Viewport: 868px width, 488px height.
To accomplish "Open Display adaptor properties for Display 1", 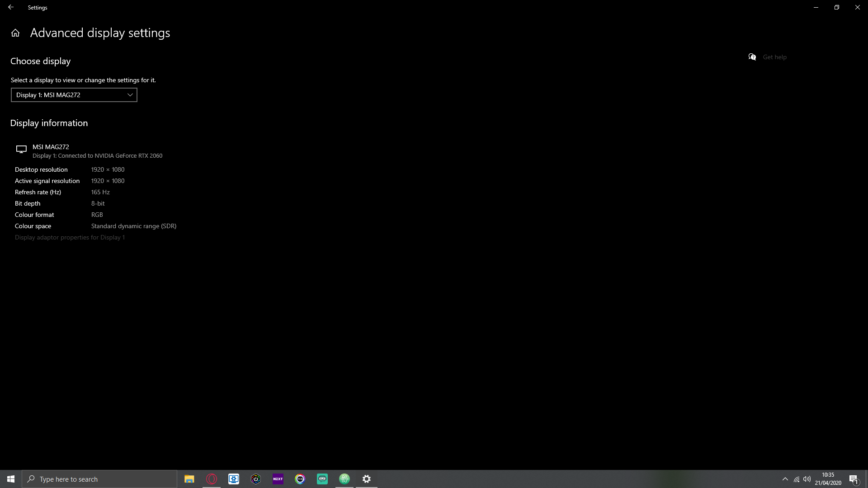I will (70, 237).
